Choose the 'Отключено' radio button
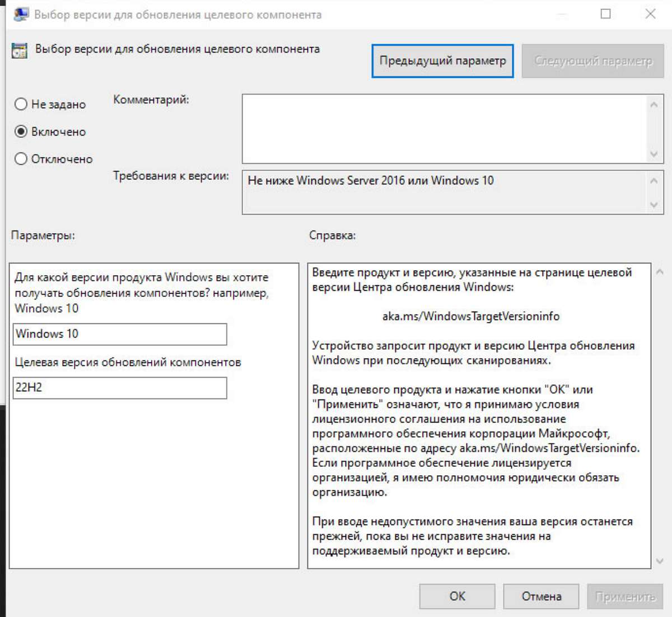 pyautogui.click(x=21, y=159)
